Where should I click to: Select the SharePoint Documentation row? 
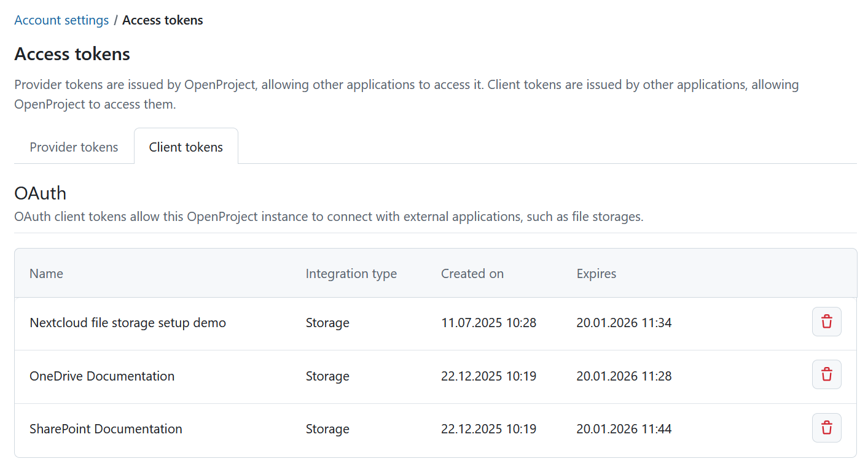point(106,428)
